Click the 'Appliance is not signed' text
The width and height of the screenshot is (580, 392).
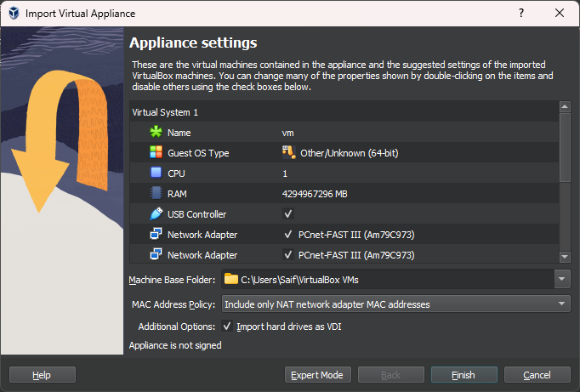pos(175,345)
